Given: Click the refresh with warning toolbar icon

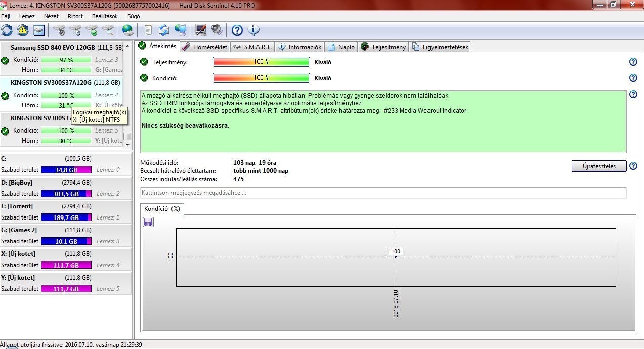Looking at the screenshot, I should 23,30.
